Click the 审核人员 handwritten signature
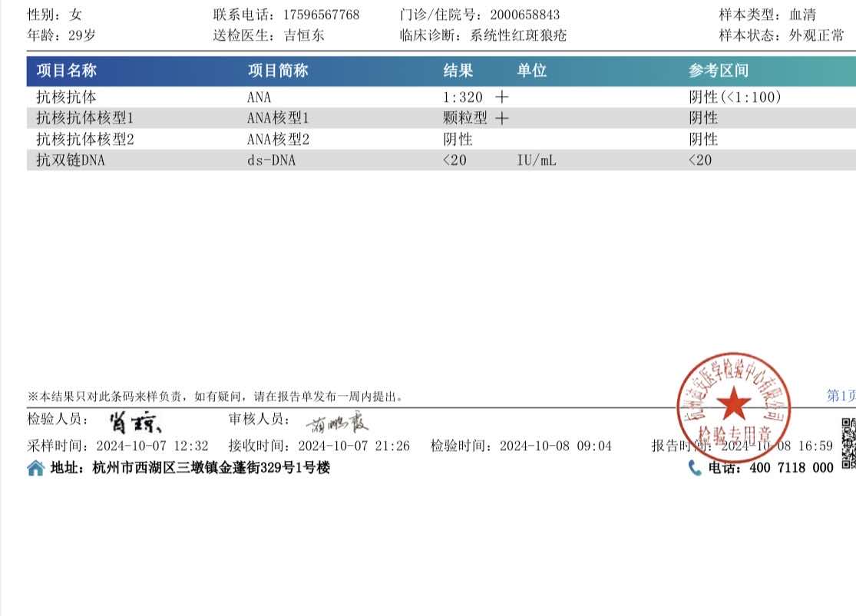 [337, 423]
